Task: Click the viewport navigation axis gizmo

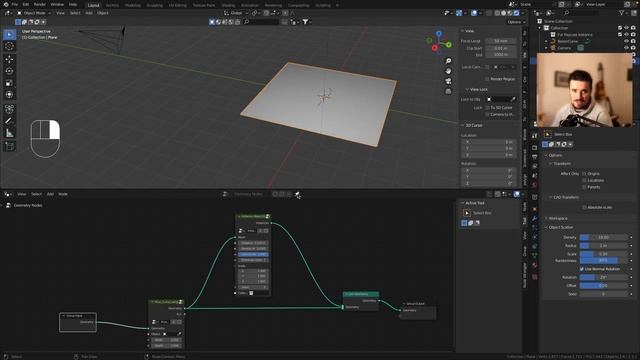Action: click(439, 42)
